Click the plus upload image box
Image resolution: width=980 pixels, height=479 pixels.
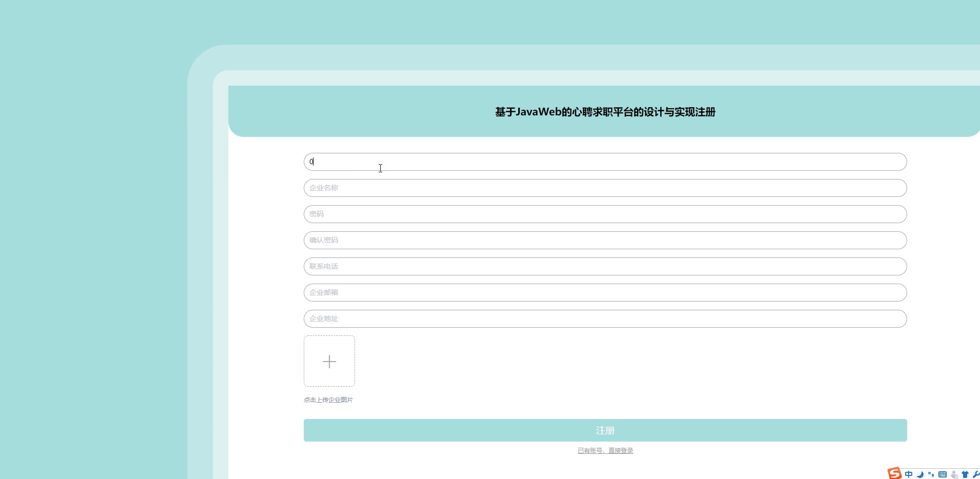pos(329,361)
